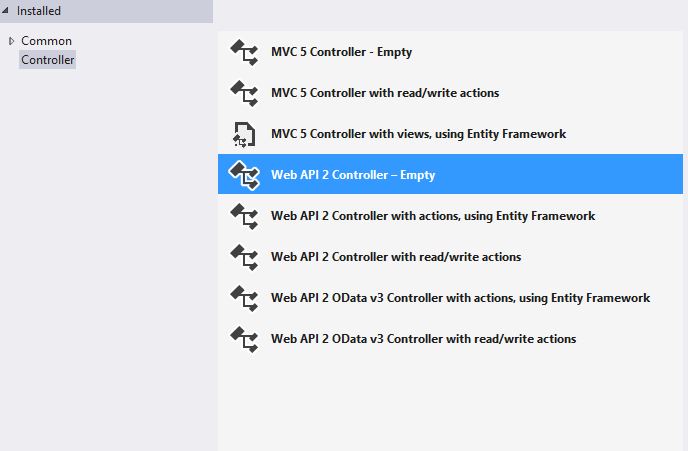This screenshot has width=688, height=451.
Task: Select the Web API 2 Controller – Empty text
Action: click(353, 175)
